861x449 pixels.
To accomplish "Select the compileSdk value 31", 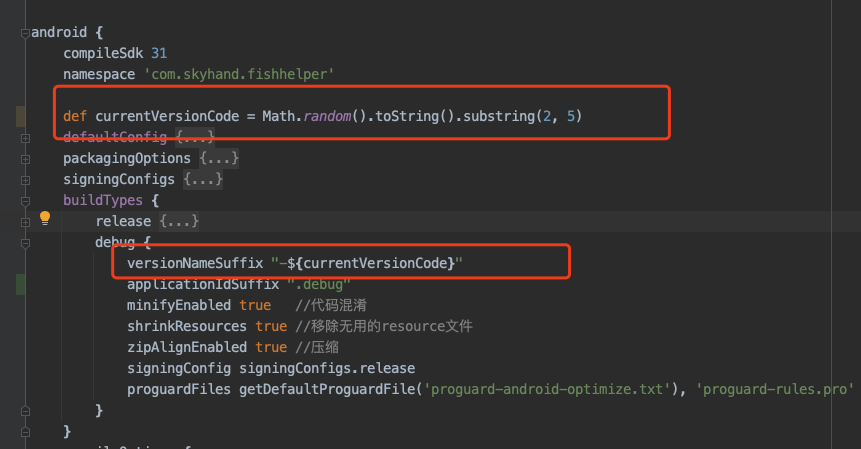I will pyautogui.click(x=159, y=53).
